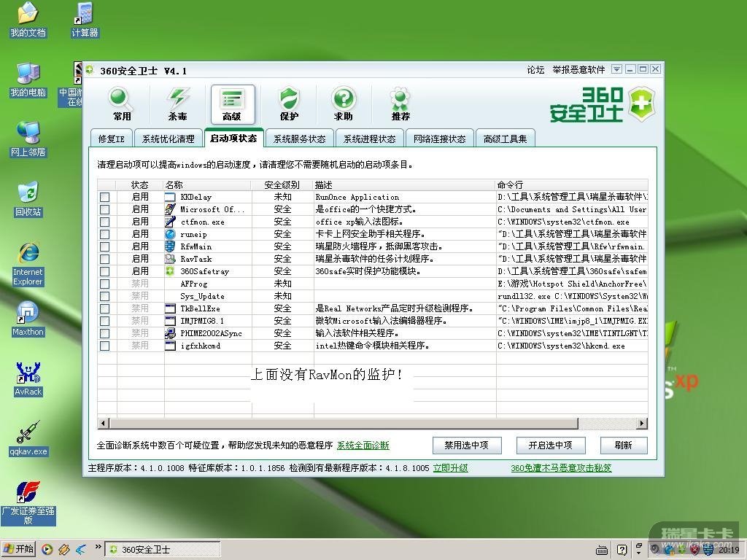Click the 360安全卫士 green cross logo
747x560 pixels.
tap(642, 104)
